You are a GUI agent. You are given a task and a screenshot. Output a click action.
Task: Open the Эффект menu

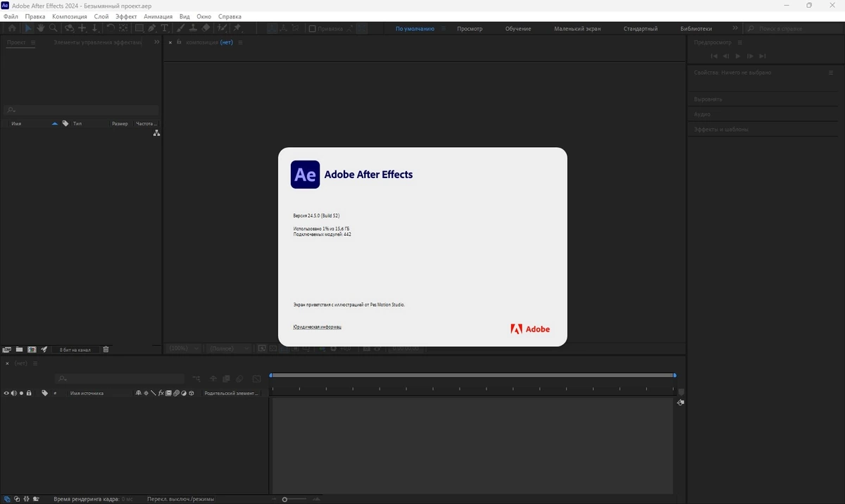pyautogui.click(x=126, y=16)
